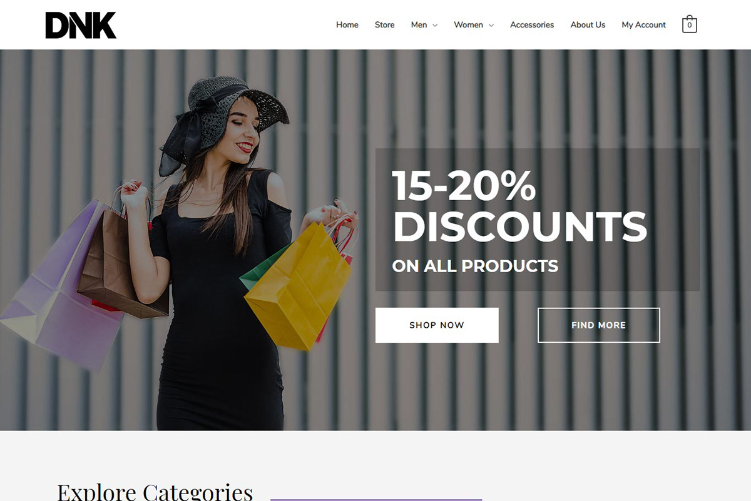
Task: Go to the Home menu item
Action: pos(347,24)
